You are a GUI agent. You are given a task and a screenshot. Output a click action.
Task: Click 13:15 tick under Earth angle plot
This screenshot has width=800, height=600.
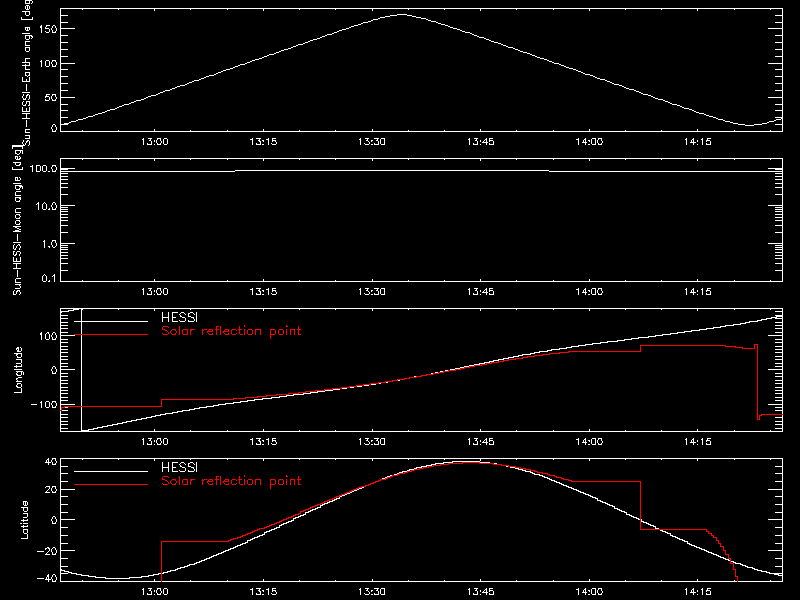click(x=263, y=142)
